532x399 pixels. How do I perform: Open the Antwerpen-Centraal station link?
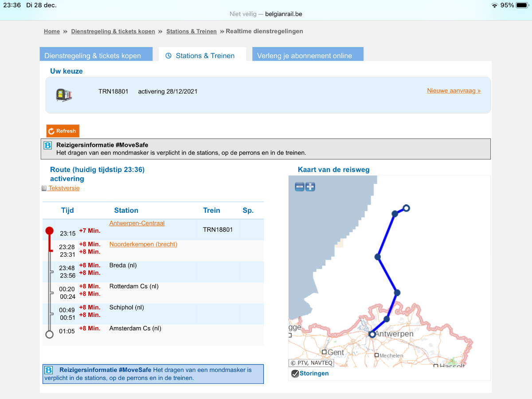[137, 223]
